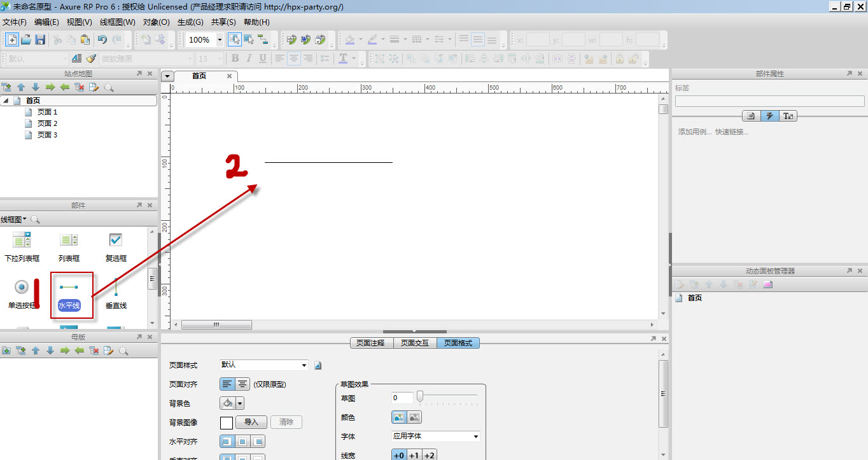Viewport: 868px width, 460px height.
Task: Select the +1 line width option
Action: 414,455
